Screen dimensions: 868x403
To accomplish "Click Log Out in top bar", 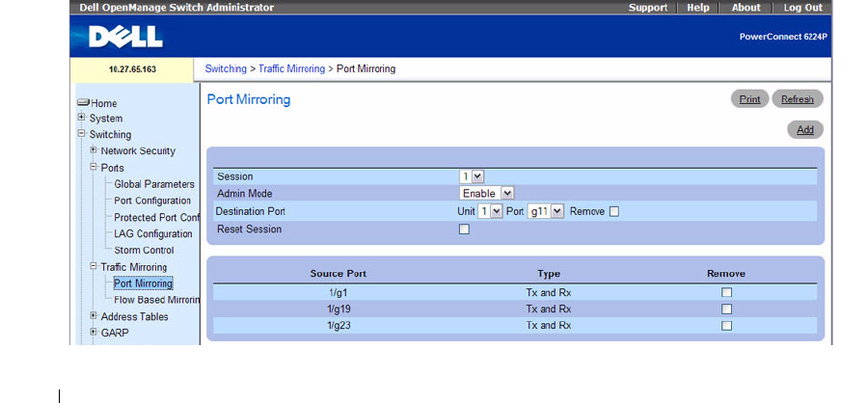I will 802,8.
